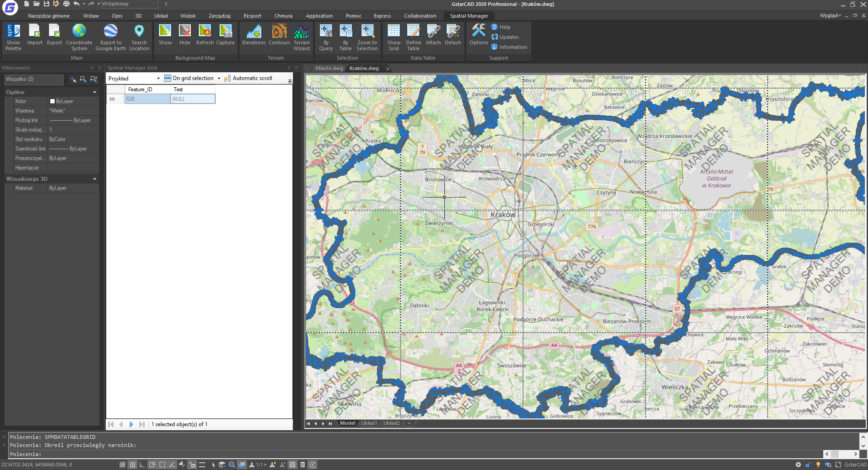
Task: Open the Wygląd appearance dropdown
Action: tap(830, 15)
